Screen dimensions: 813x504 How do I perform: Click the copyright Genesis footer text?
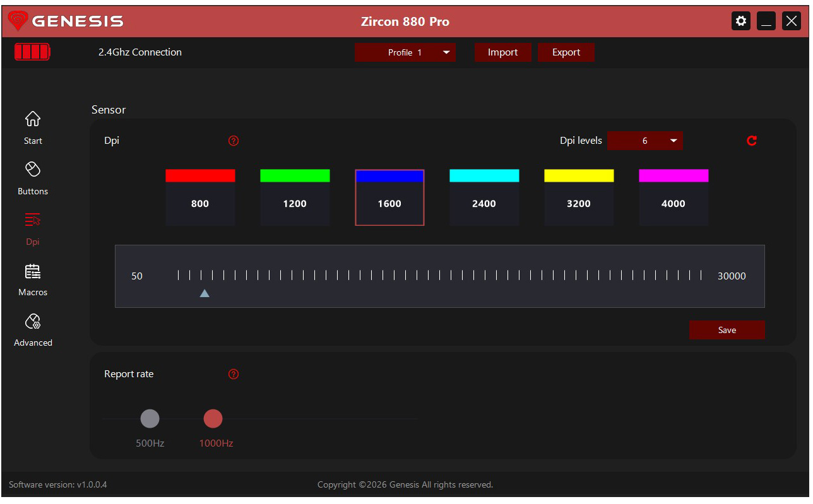coord(405,484)
